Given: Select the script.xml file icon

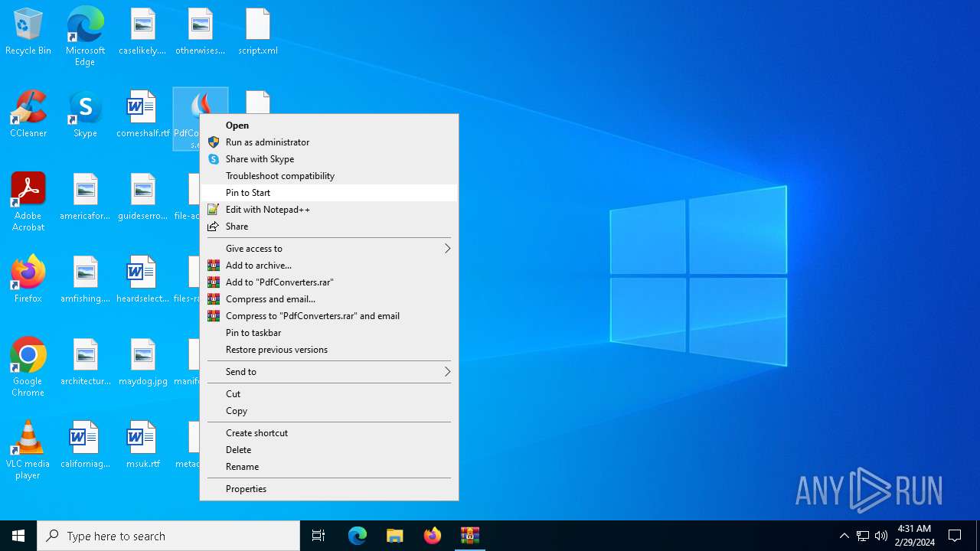Looking at the screenshot, I should (258, 32).
